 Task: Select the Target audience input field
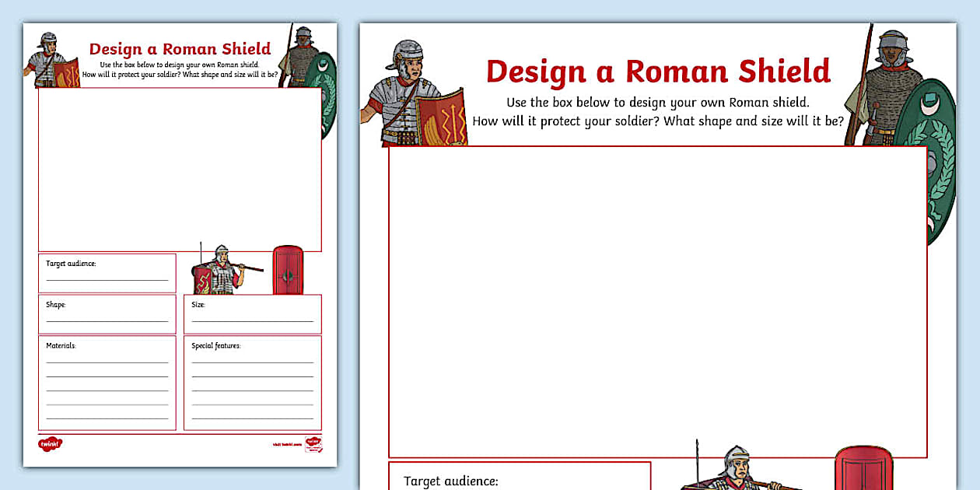(107, 276)
